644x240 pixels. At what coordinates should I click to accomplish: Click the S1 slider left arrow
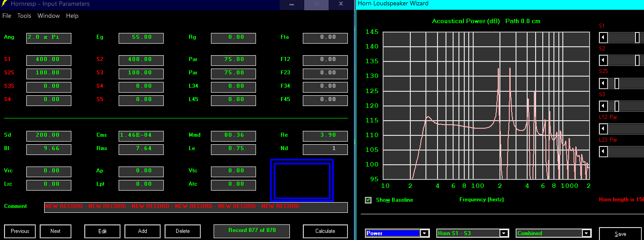click(x=603, y=37)
